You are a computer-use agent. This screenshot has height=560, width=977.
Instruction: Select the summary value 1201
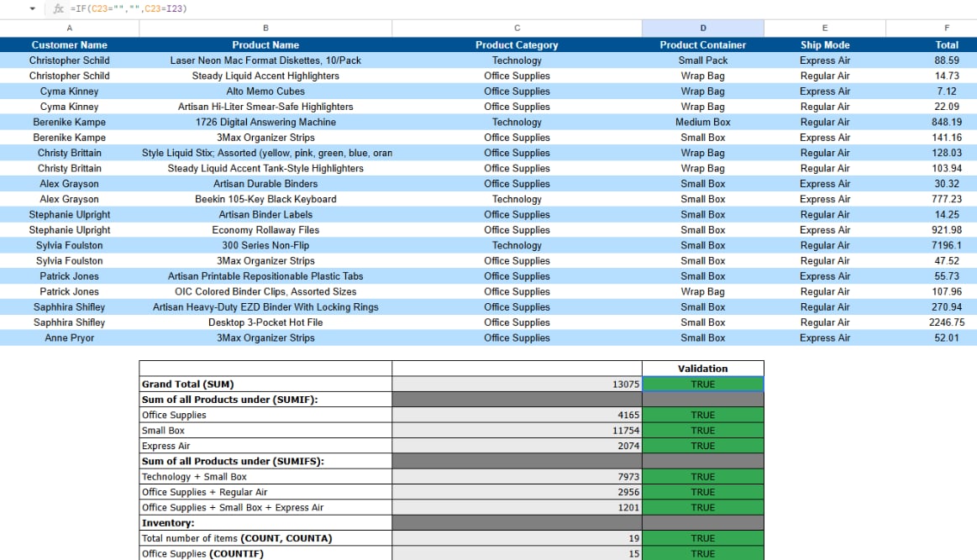[517, 508]
